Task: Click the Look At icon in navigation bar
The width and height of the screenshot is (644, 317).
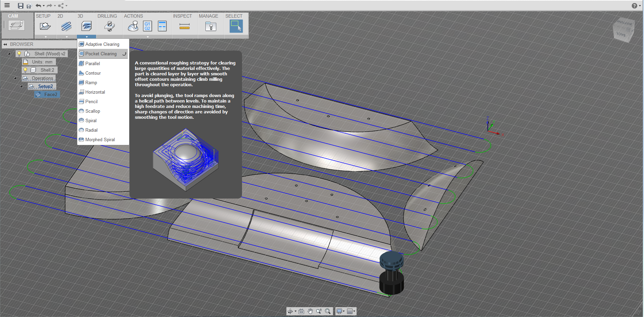Action: point(301,311)
